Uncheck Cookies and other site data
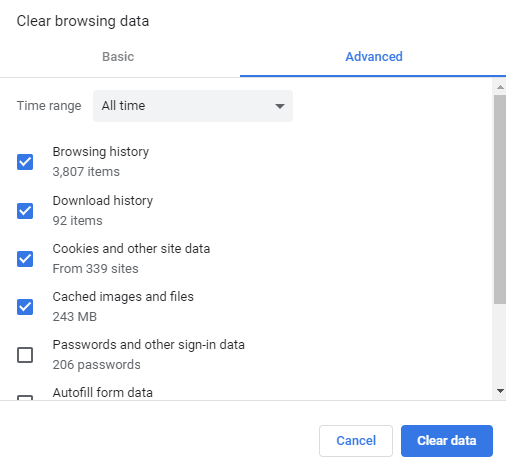516x473 pixels. click(x=25, y=259)
